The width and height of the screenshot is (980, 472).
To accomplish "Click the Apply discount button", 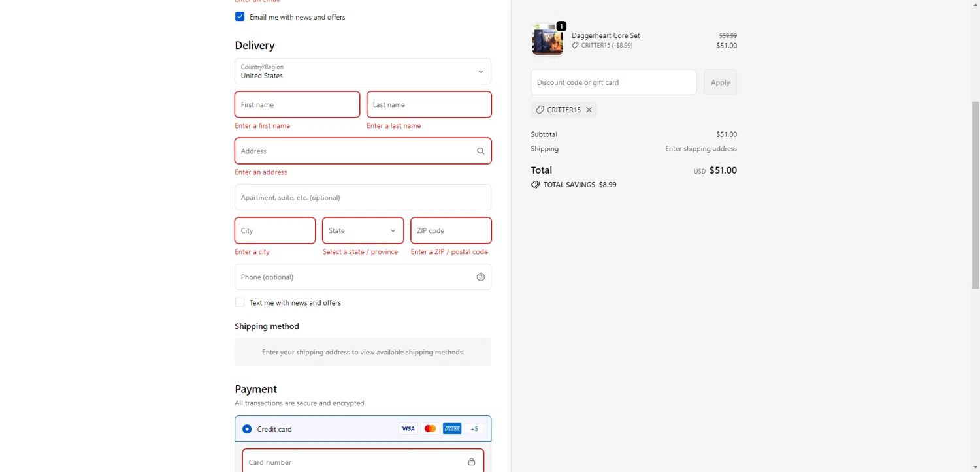I will coord(720,82).
